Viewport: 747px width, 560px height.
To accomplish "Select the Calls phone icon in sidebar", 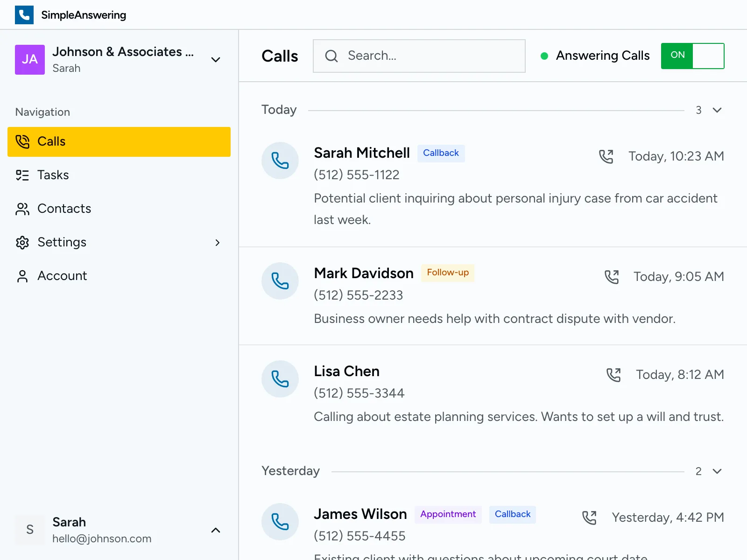I will pyautogui.click(x=22, y=141).
